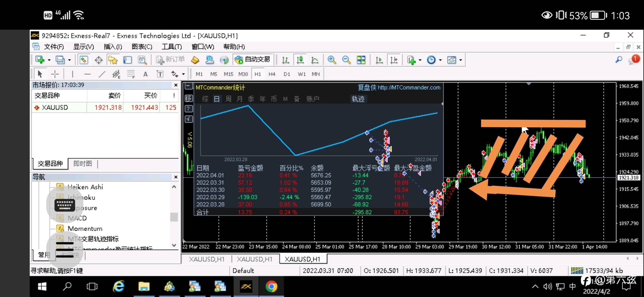Select the crosshair cursor tool
This screenshot has height=297, width=644.
pyautogui.click(x=55, y=74)
